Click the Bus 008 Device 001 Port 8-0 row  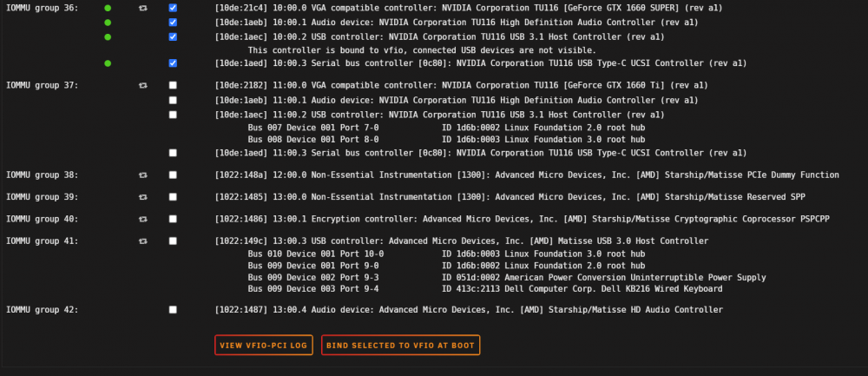(446, 140)
